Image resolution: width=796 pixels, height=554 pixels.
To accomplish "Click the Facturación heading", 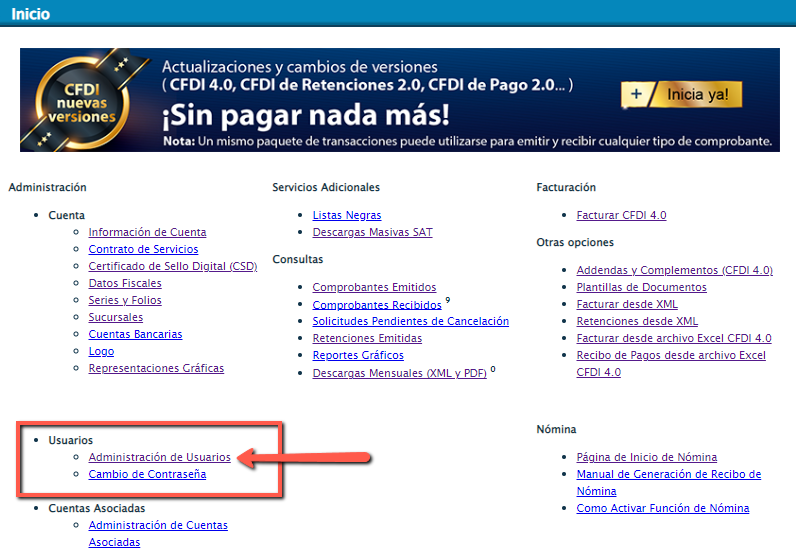I will (566, 187).
